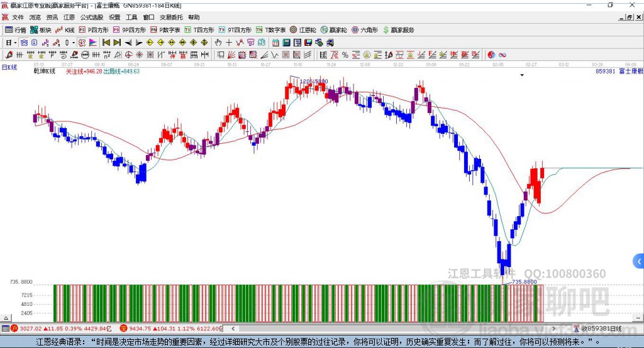Open the 赢家轮 wheel tool
The height and width of the screenshot is (348, 644).
pos(333,30)
